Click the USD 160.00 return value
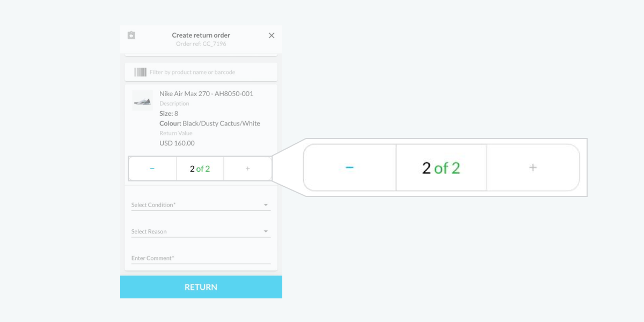 pos(177,143)
